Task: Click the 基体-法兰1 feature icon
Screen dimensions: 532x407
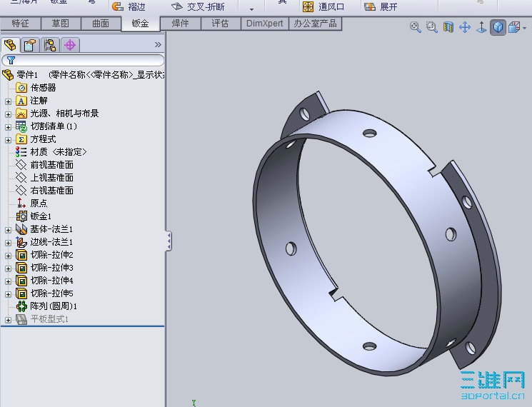Action: (21, 229)
